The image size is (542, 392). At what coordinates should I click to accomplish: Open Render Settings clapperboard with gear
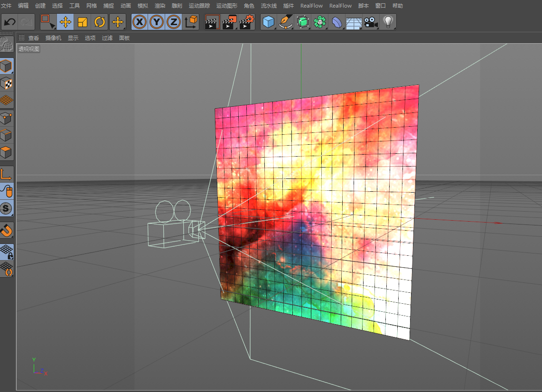(x=247, y=22)
